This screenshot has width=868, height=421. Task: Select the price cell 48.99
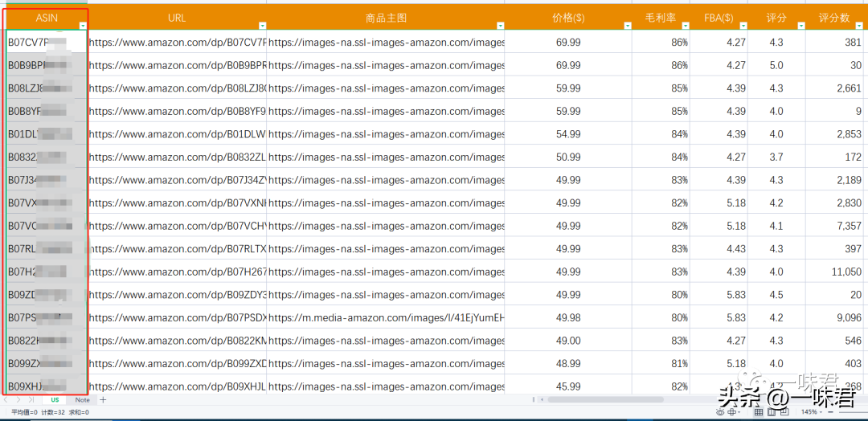tap(568, 363)
